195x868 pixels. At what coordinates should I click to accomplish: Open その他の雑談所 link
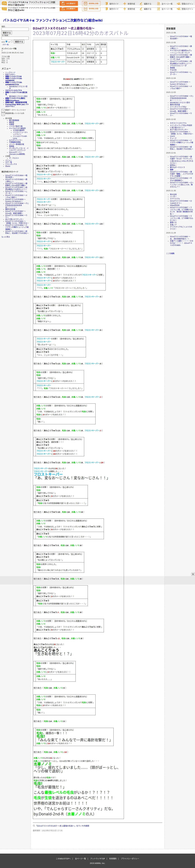pos(19,130)
